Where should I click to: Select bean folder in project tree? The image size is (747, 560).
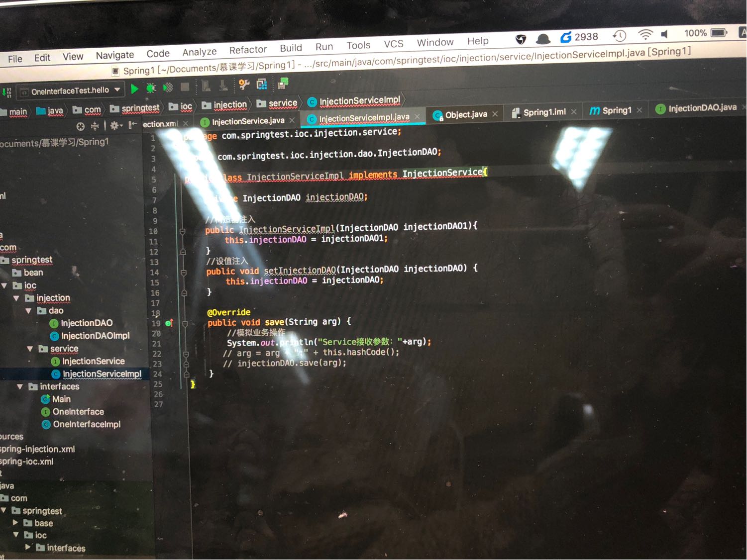click(28, 273)
